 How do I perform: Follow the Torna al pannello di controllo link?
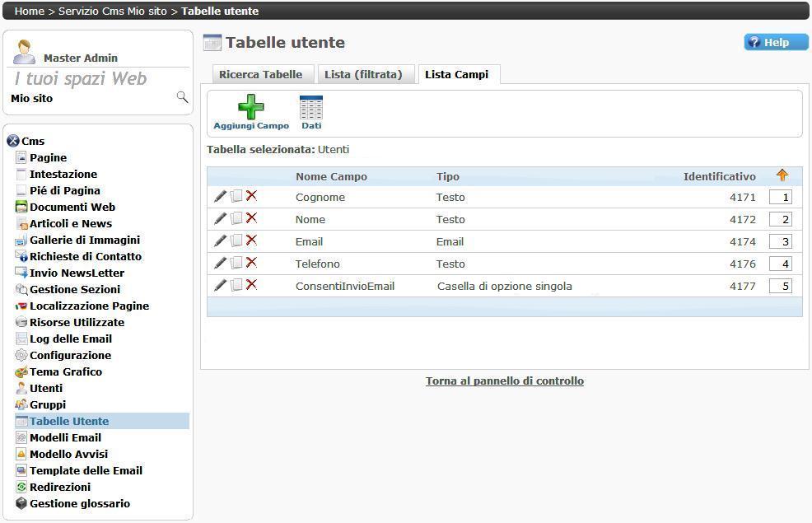point(504,381)
